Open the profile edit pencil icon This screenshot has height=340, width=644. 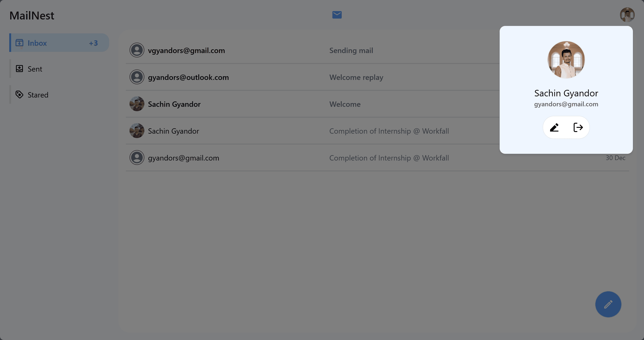554,127
